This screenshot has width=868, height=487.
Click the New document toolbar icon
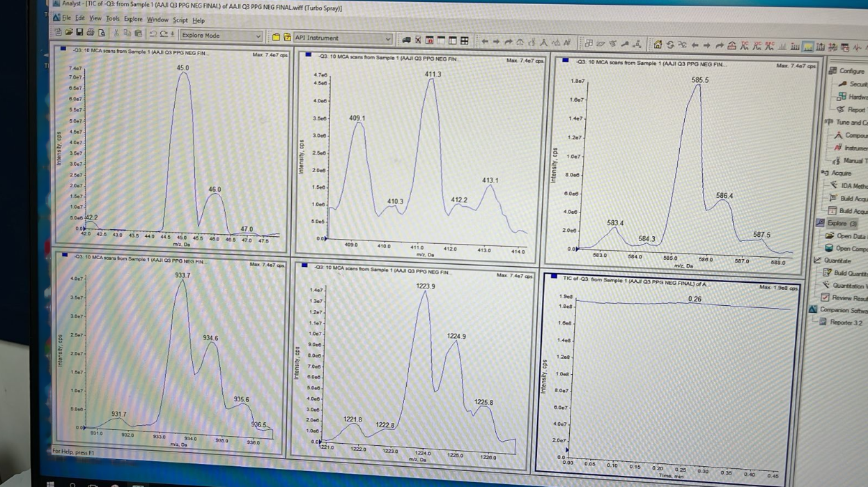click(58, 32)
